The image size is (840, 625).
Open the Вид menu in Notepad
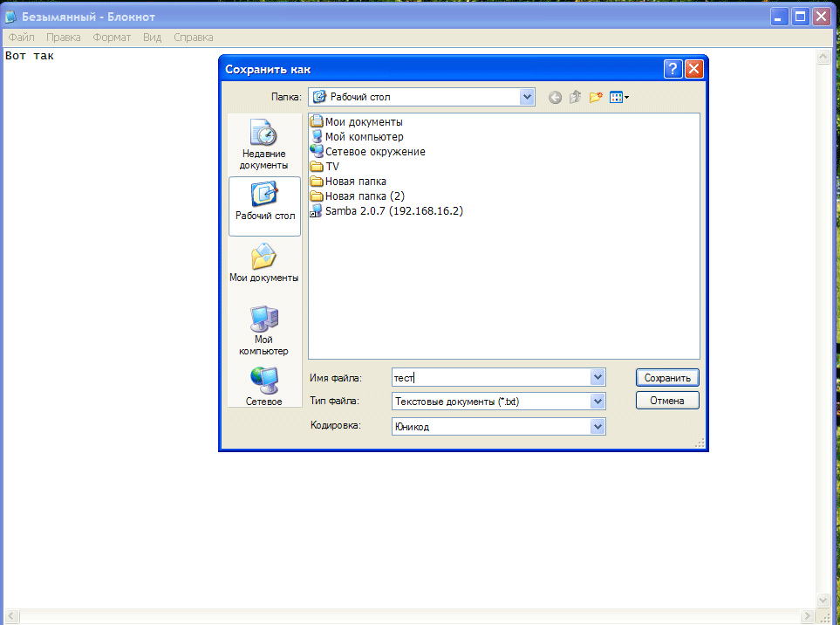[152, 37]
